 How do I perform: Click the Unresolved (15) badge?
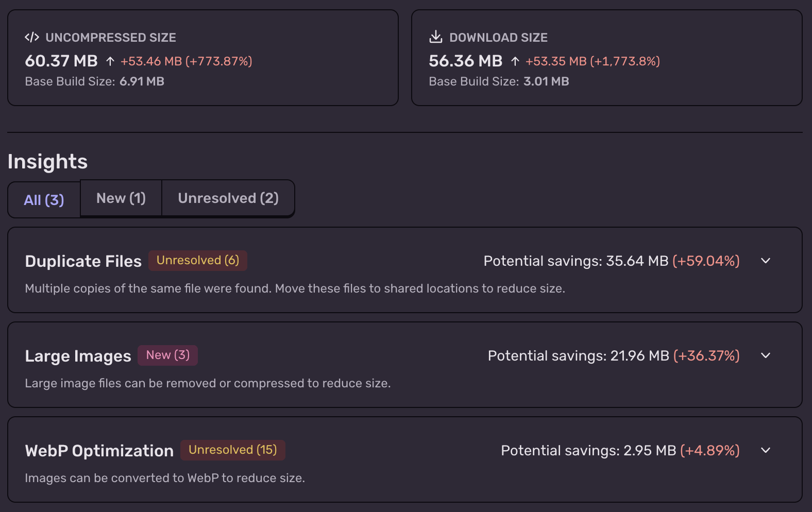pos(232,450)
